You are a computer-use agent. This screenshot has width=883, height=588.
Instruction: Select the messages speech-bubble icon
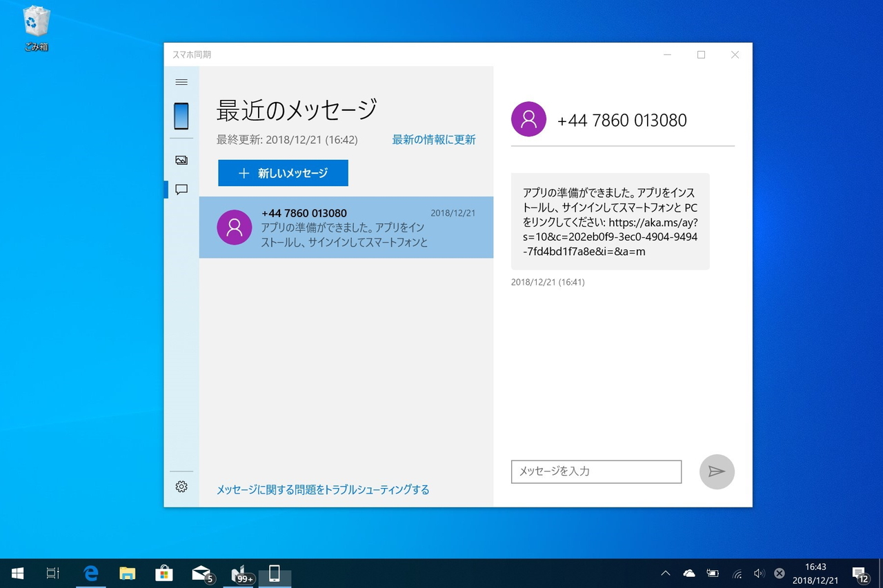tap(181, 190)
